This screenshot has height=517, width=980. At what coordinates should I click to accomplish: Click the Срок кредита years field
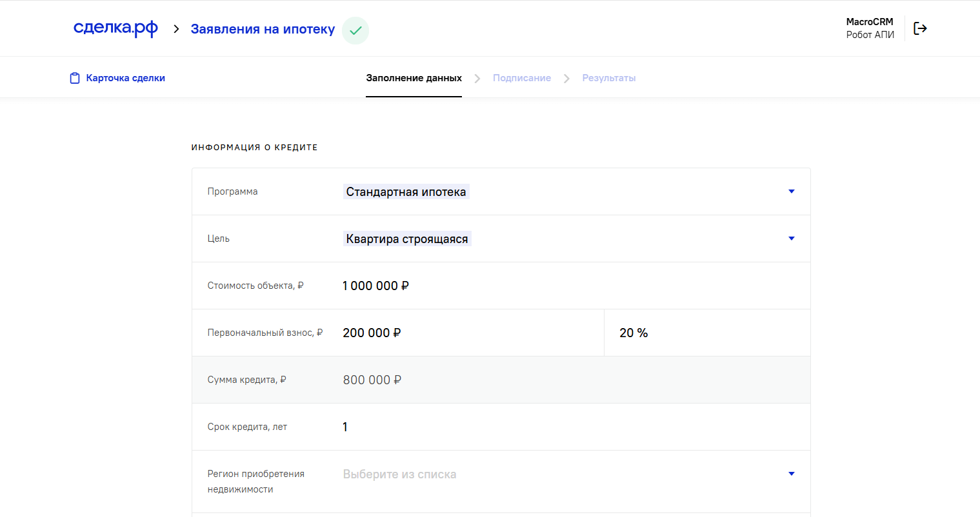[x=568, y=427]
